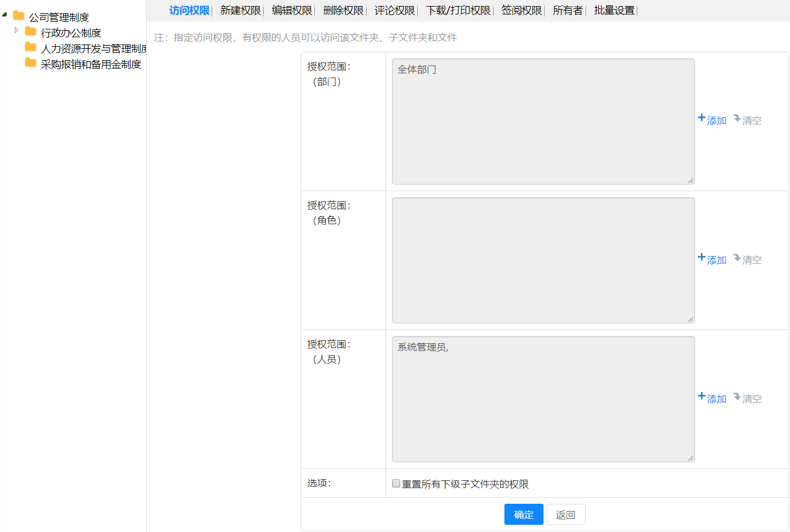
Task: Click 添加 plus icon for role scope
Action: click(702, 258)
